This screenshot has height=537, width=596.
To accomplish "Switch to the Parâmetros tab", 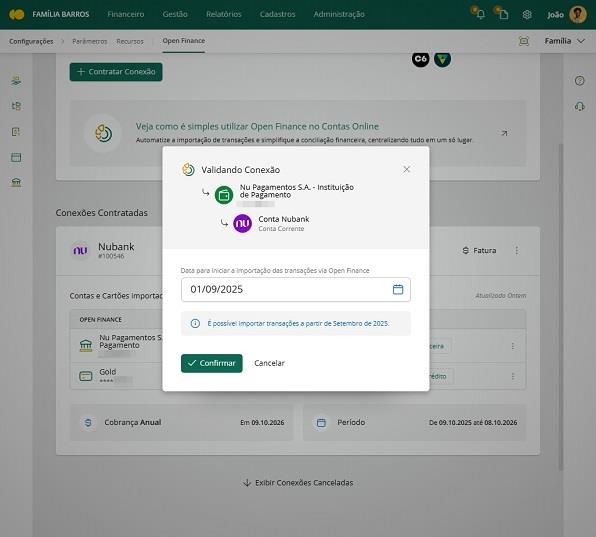I will coord(90,41).
